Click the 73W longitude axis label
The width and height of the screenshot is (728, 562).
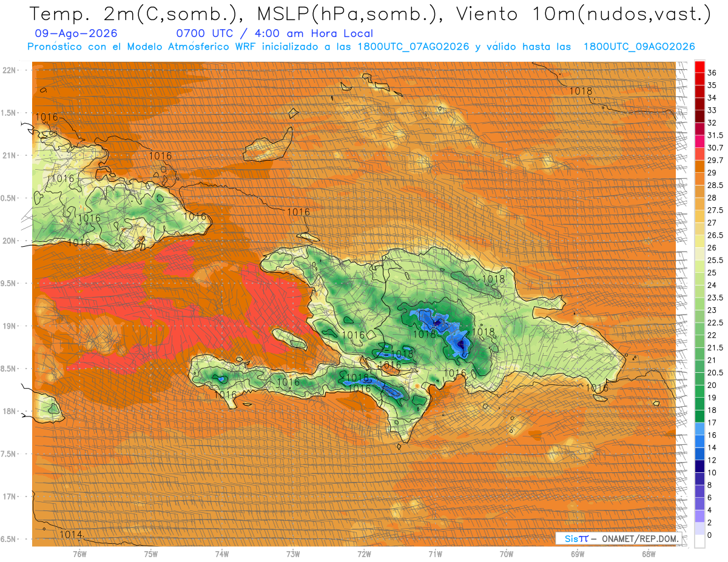(293, 554)
